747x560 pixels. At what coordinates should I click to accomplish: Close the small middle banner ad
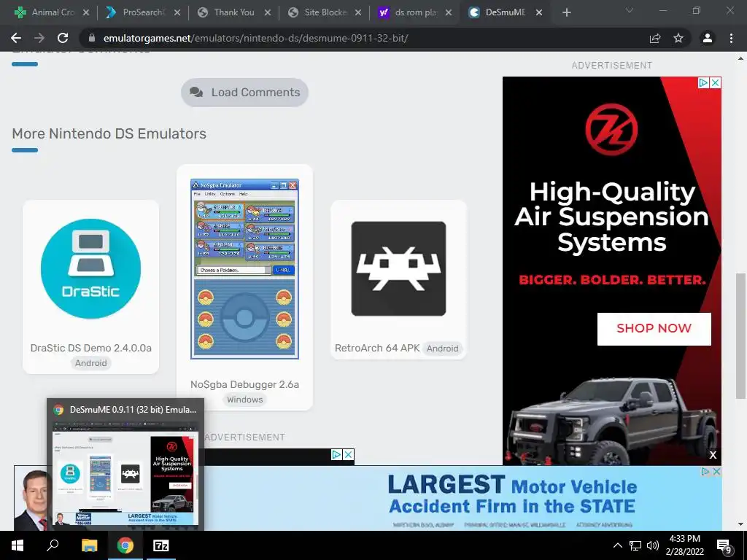coord(349,455)
